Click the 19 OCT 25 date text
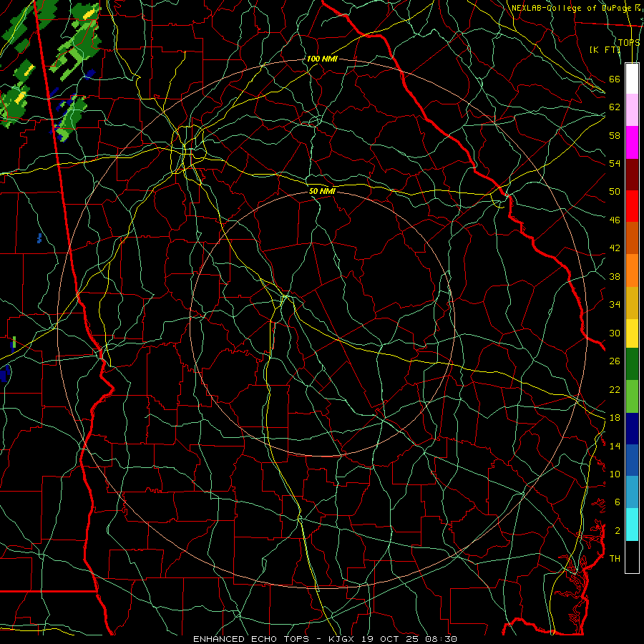The image size is (644, 644). [x=391, y=639]
